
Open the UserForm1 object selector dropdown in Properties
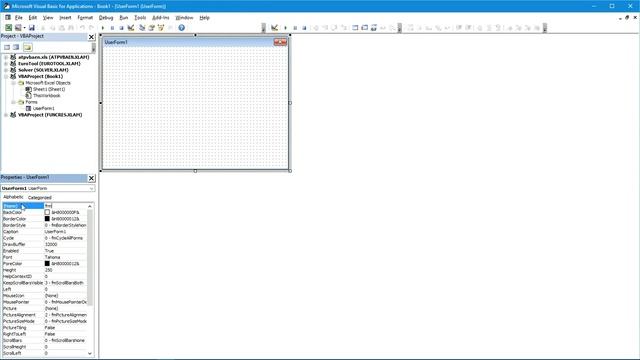91,188
